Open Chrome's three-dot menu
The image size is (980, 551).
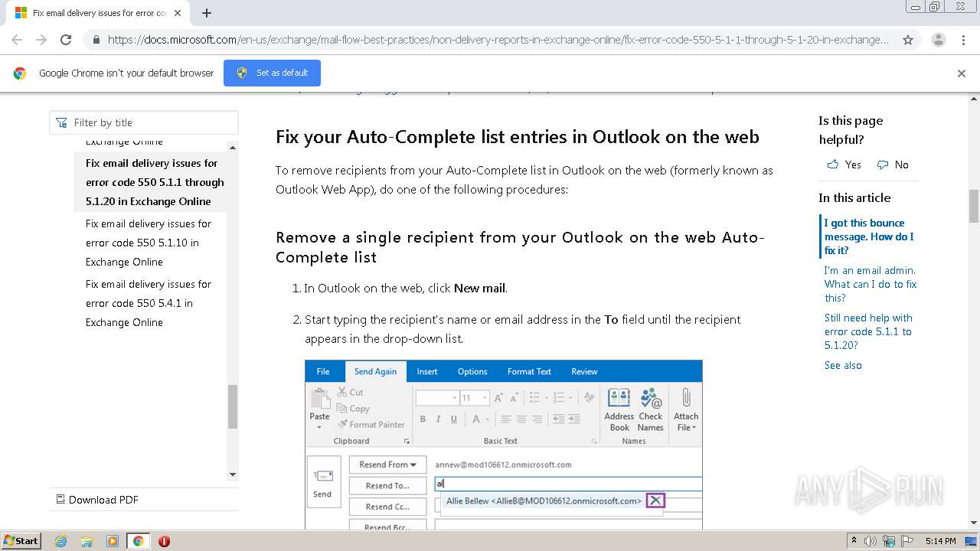pos(963,40)
